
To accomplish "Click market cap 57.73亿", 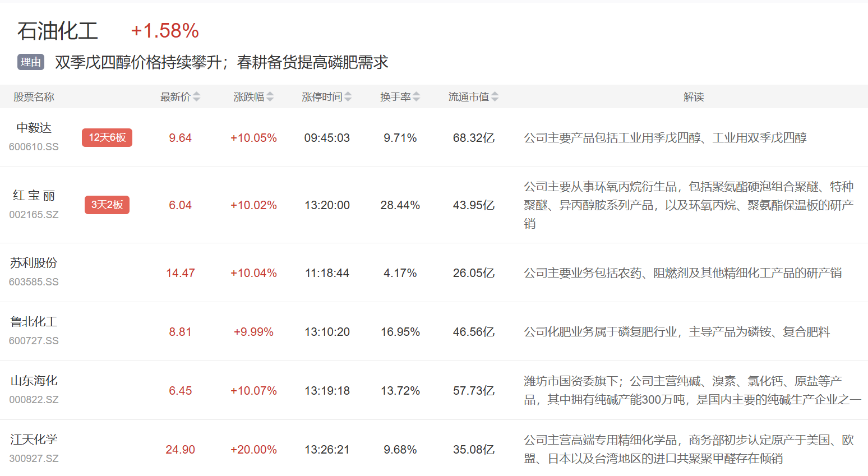I will tap(474, 391).
